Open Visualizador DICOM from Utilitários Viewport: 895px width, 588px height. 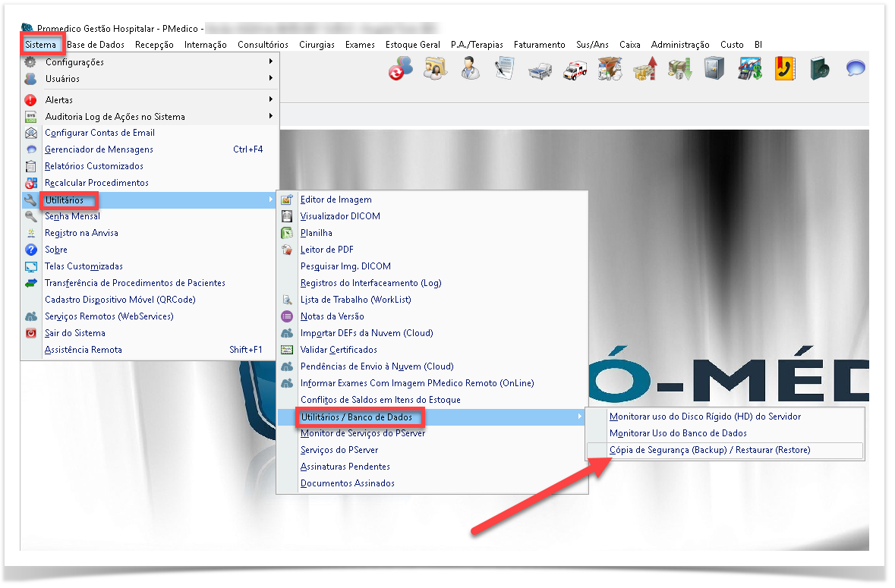340,216
